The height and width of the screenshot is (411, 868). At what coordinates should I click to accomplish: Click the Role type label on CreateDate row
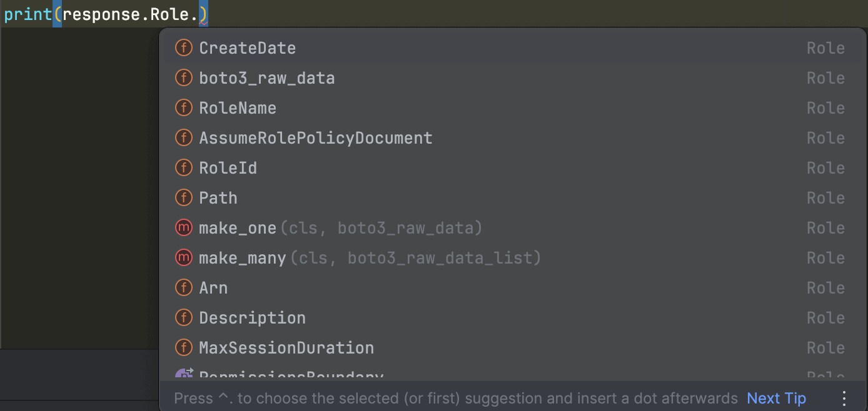(825, 48)
